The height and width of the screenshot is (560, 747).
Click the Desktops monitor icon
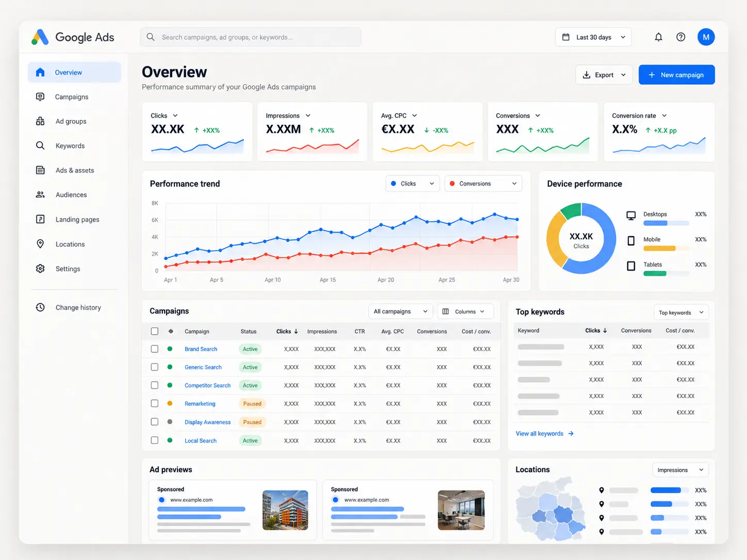[x=631, y=216]
